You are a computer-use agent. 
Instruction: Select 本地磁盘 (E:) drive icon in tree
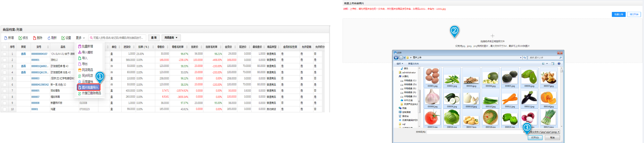point(402,88)
